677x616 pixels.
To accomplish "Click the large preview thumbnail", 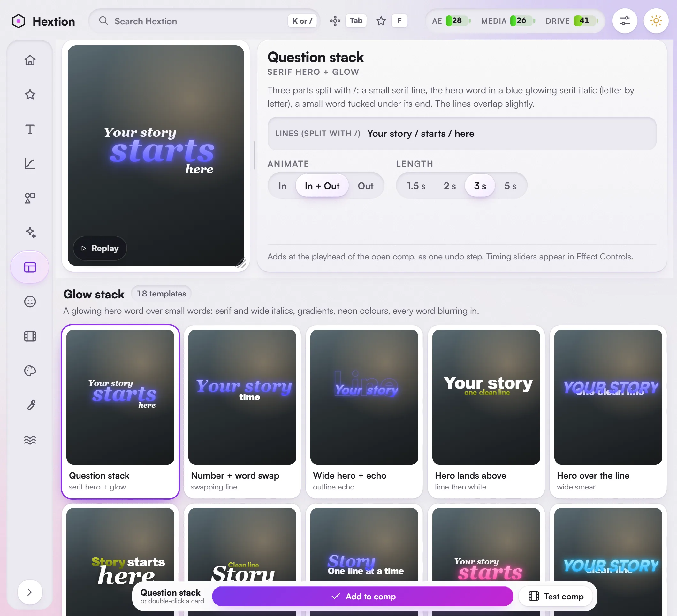I will (156, 155).
